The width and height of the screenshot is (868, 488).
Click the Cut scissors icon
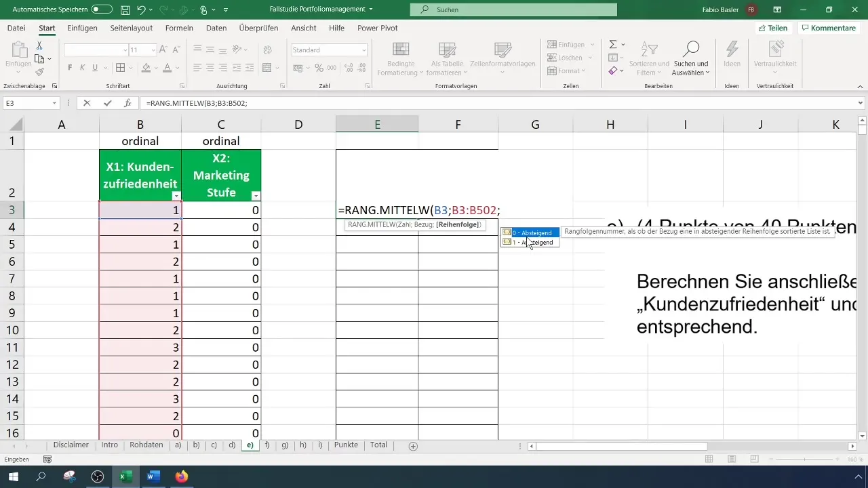tap(39, 45)
